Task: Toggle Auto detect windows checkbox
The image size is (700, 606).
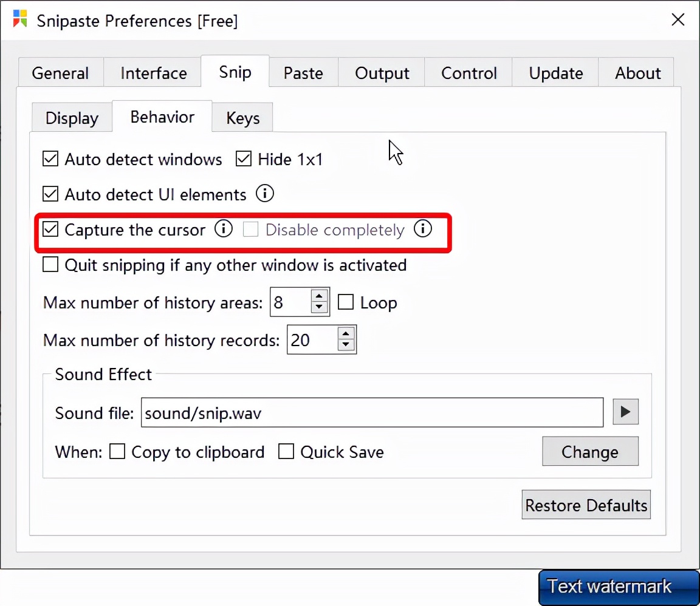Action: click(x=50, y=160)
